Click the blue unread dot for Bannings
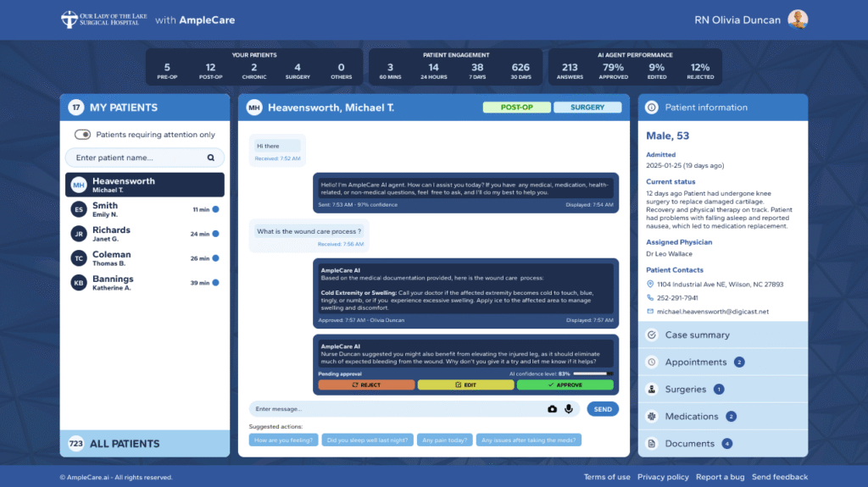This screenshot has height=487, width=868. (216, 282)
